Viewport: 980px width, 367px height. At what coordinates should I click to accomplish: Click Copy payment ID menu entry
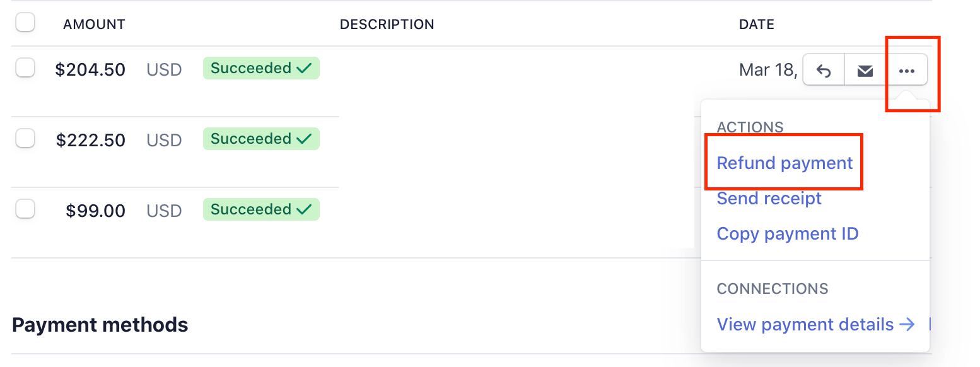[788, 234]
